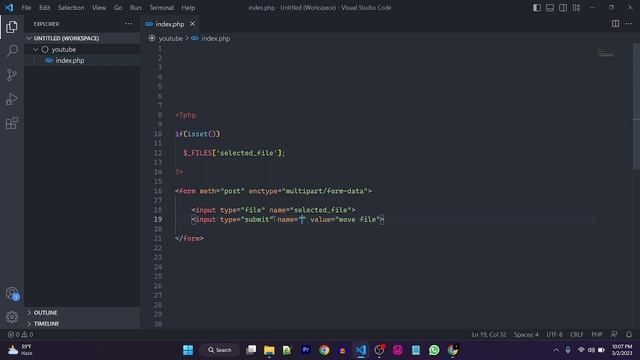This screenshot has width=640, height=360.
Task: Open the Accounts menu icon
Action: coord(12,293)
